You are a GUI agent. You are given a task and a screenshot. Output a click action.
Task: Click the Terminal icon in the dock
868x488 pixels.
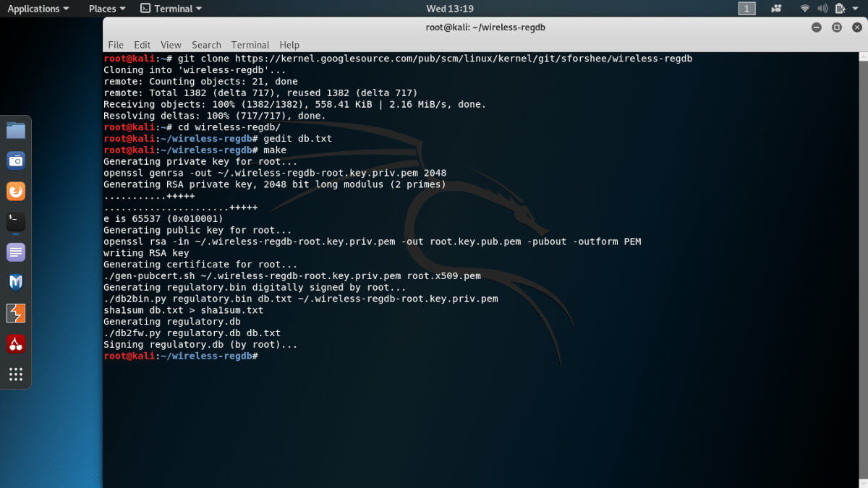pyautogui.click(x=16, y=221)
